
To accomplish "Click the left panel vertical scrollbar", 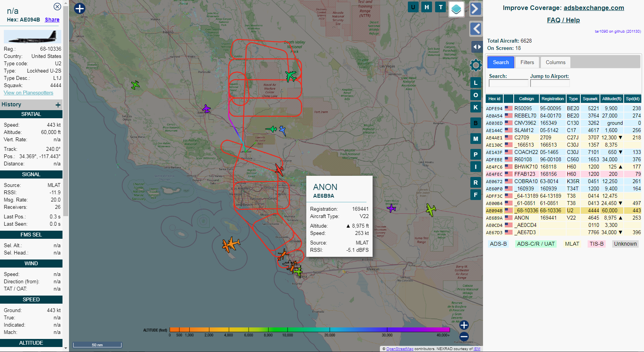I will click(66, 111).
